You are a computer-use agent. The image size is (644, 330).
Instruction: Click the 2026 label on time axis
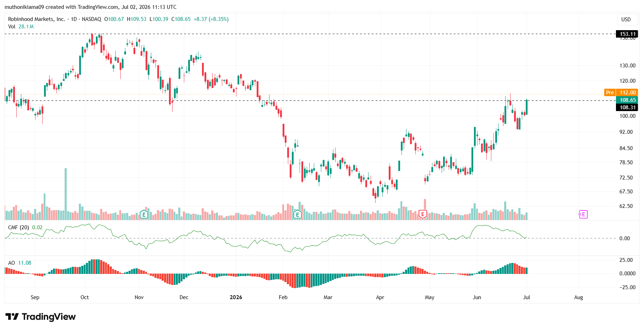point(236,297)
